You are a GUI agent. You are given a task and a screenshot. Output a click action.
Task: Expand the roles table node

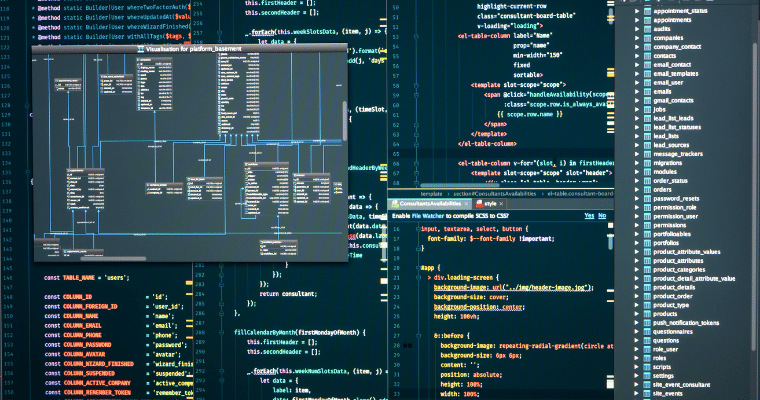(637, 358)
